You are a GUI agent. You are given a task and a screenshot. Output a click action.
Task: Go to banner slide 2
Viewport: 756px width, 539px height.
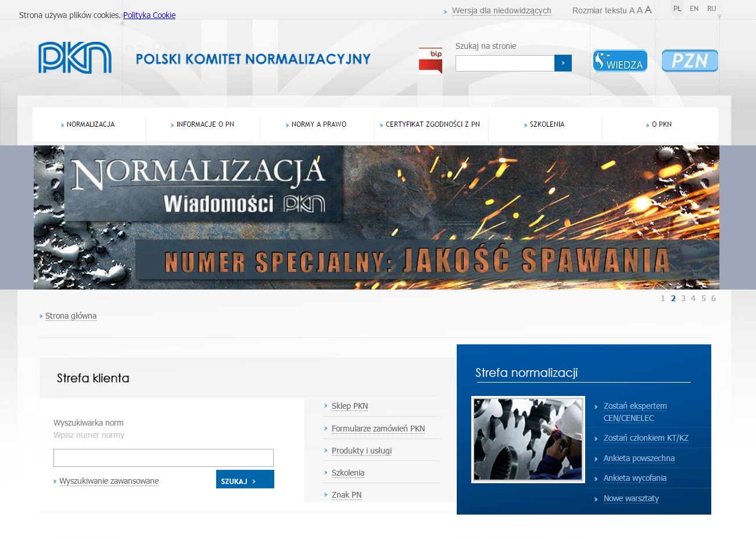(x=673, y=298)
